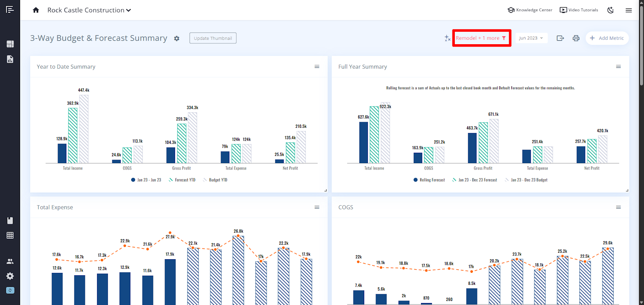644x305 pixels.
Task: Open the Remodel + 1 more filter
Action: 481,38
